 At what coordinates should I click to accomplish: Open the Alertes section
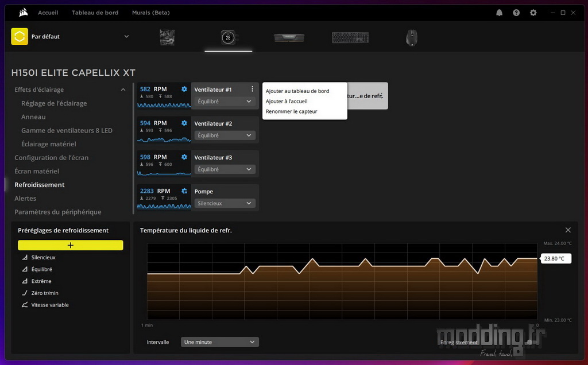(25, 198)
